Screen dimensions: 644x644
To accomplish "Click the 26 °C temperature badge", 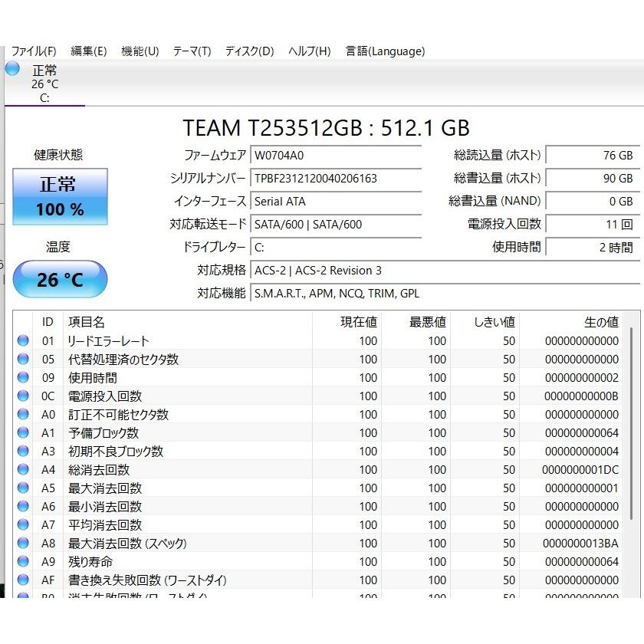I will coord(60,279).
